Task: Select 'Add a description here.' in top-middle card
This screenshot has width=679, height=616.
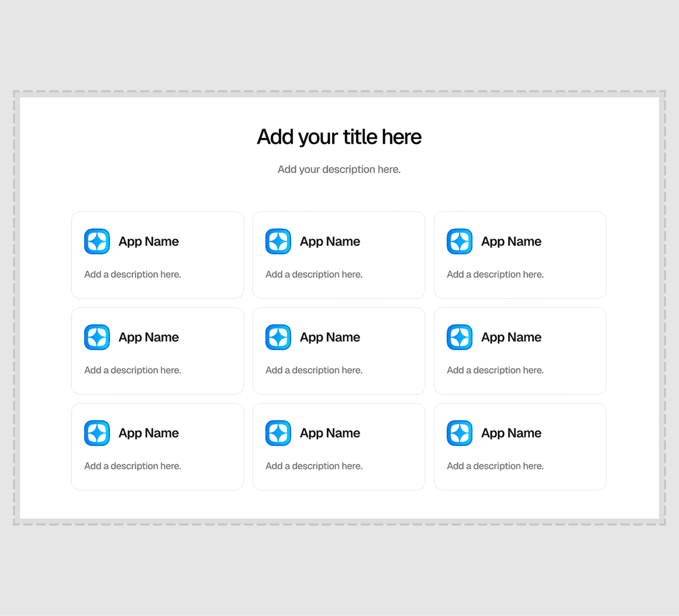Action: tap(314, 275)
